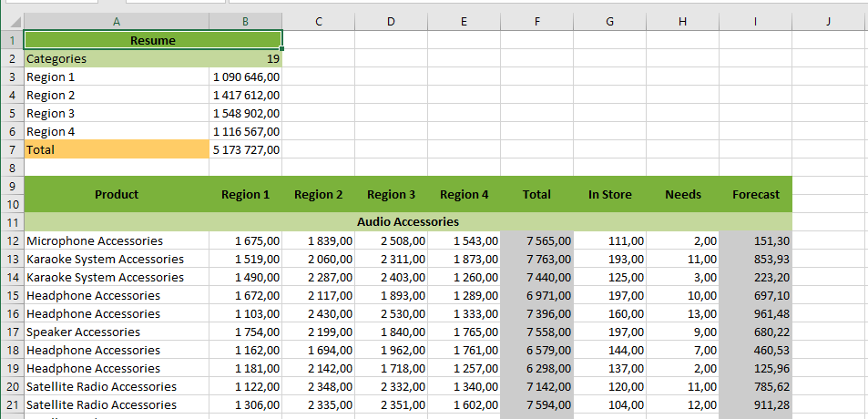868x419 pixels.
Task: Click the In Store column heading
Action: tap(609, 194)
